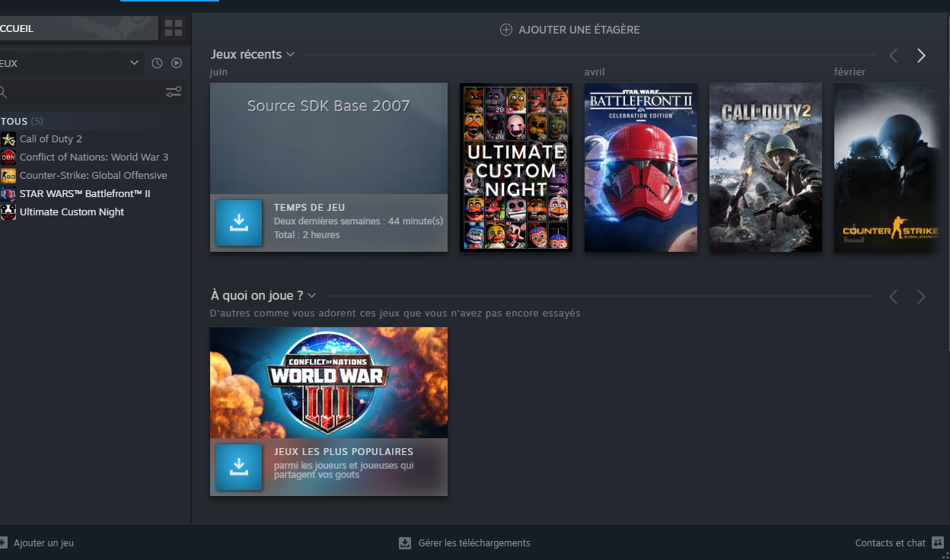The image size is (950, 560).
Task: Open Call of Duty 2 cover
Action: pos(766,167)
